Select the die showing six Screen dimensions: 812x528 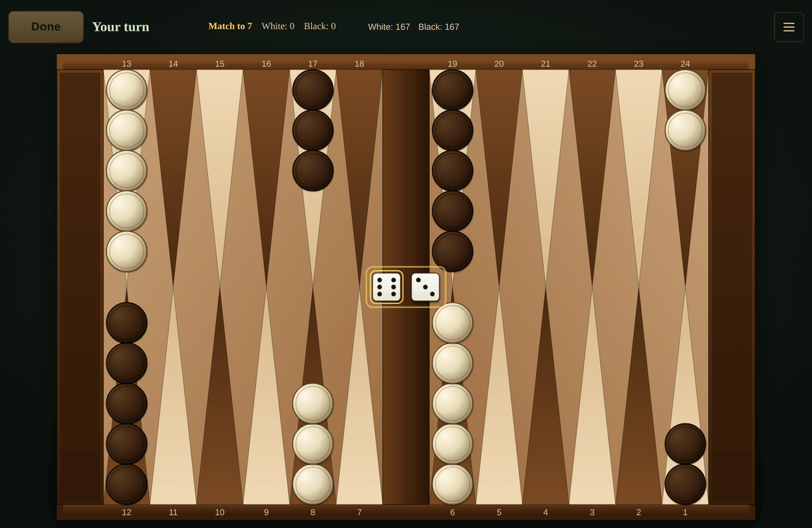pos(387,287)
